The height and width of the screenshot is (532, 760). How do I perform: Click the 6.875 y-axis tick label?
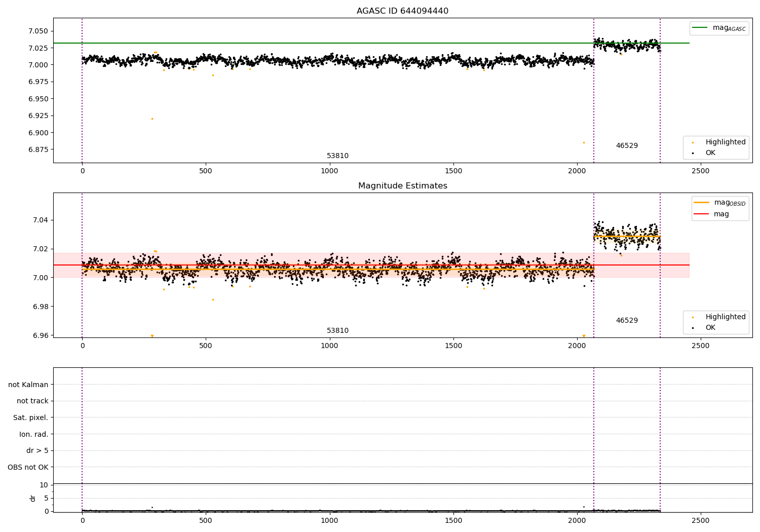[37, 150]
